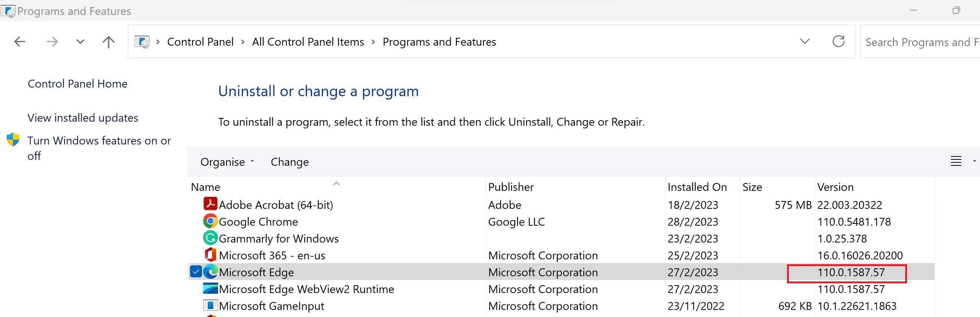Open All Control Panel Items breadcrumb
980x317 pixels.
308,42
